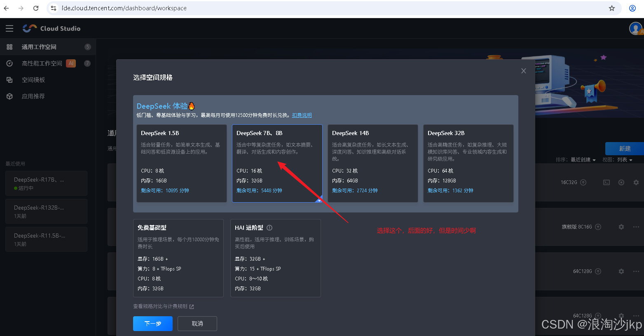The height and width of the screenshot is (336, 644).
Task: Choose the HAI 进阶型 spec card
Action: [x=276, y=258]
